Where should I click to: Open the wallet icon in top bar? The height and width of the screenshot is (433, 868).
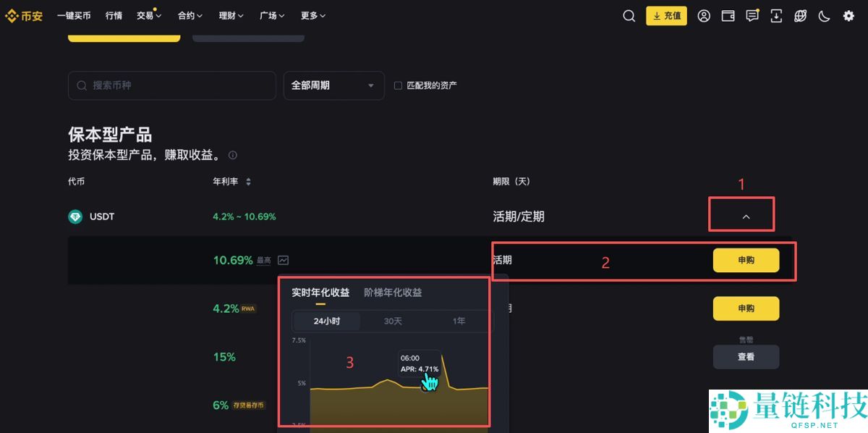728,15
